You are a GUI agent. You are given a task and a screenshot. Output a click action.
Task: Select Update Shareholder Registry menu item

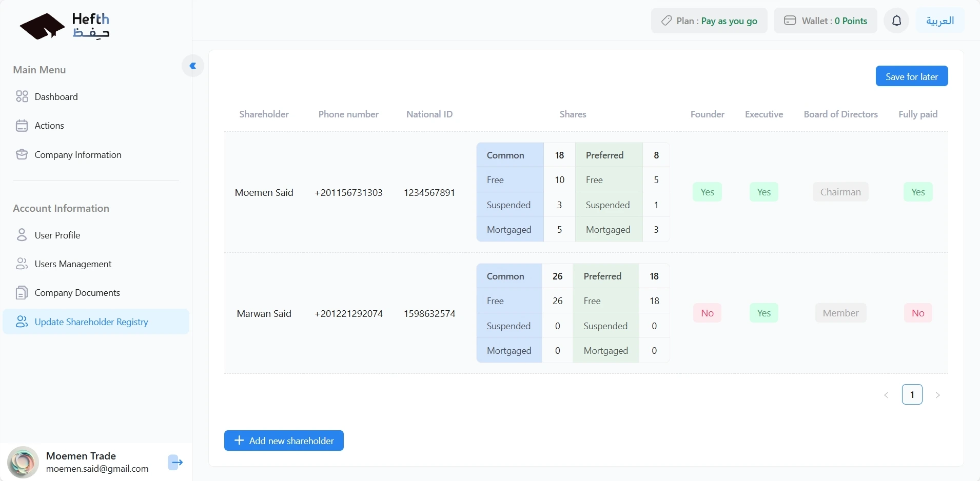coord(91,322)
